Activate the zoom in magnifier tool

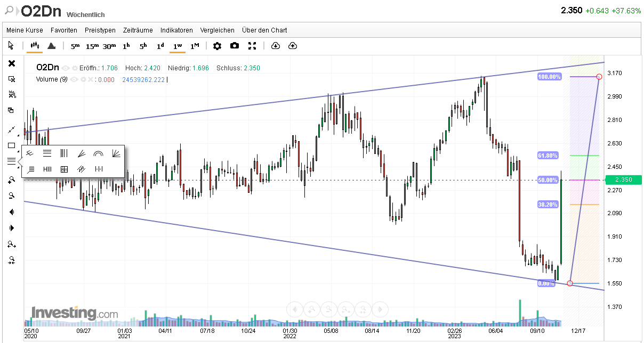click(11, 179)
